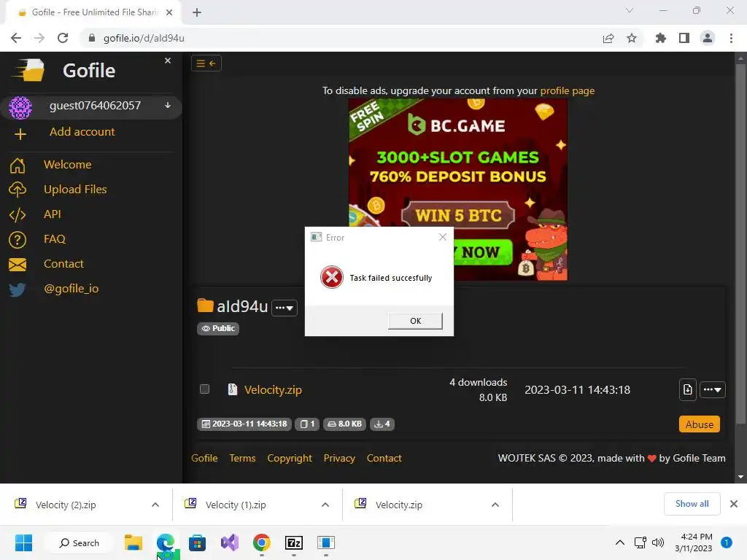
Task: Click the guest0764062057 account avatar
Action: (x=20, y=107)
